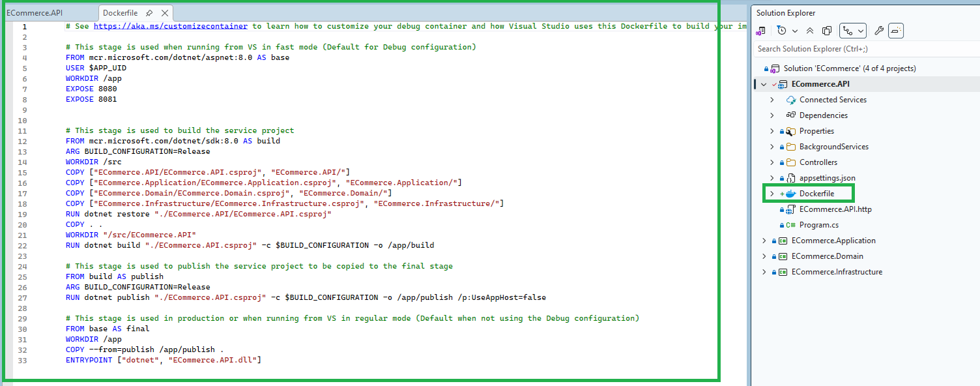Collapse the ECommerce.API project node

click(x=764, y=84)
